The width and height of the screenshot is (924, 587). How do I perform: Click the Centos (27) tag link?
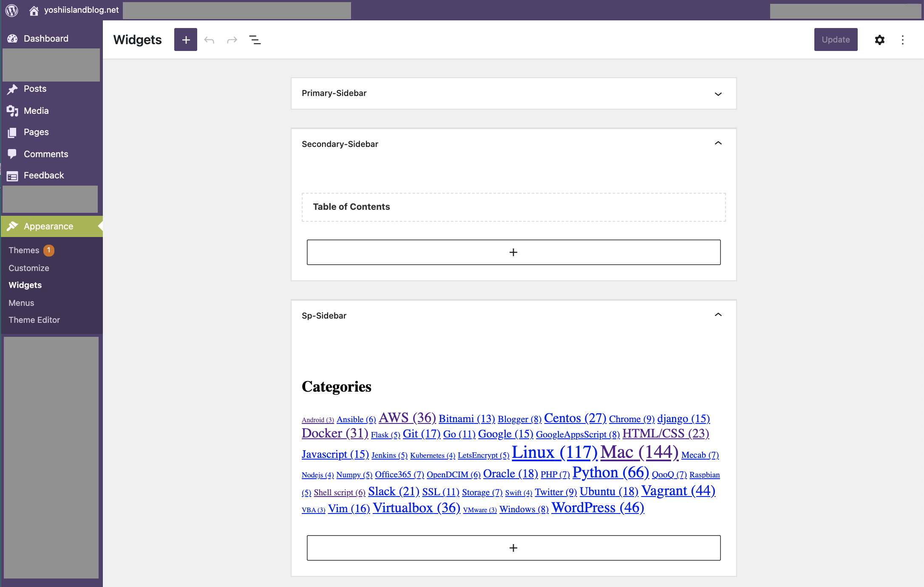575,418
